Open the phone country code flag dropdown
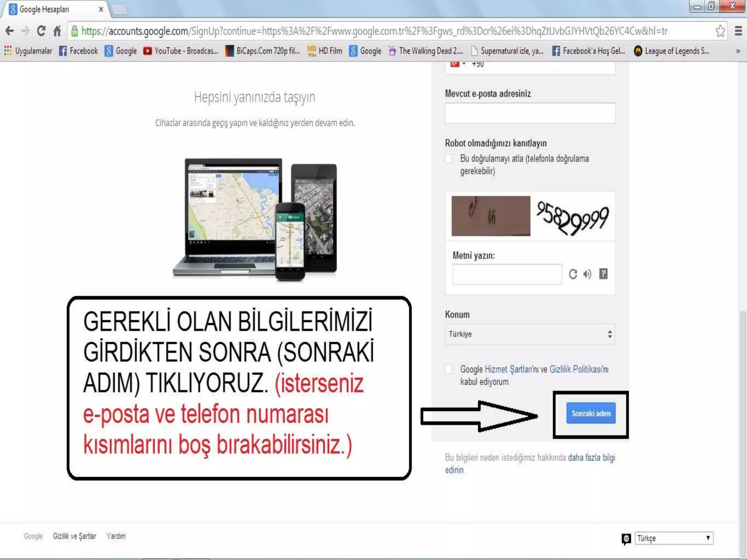747x560 pixels. pyautogui.click(x=458, y=64)
